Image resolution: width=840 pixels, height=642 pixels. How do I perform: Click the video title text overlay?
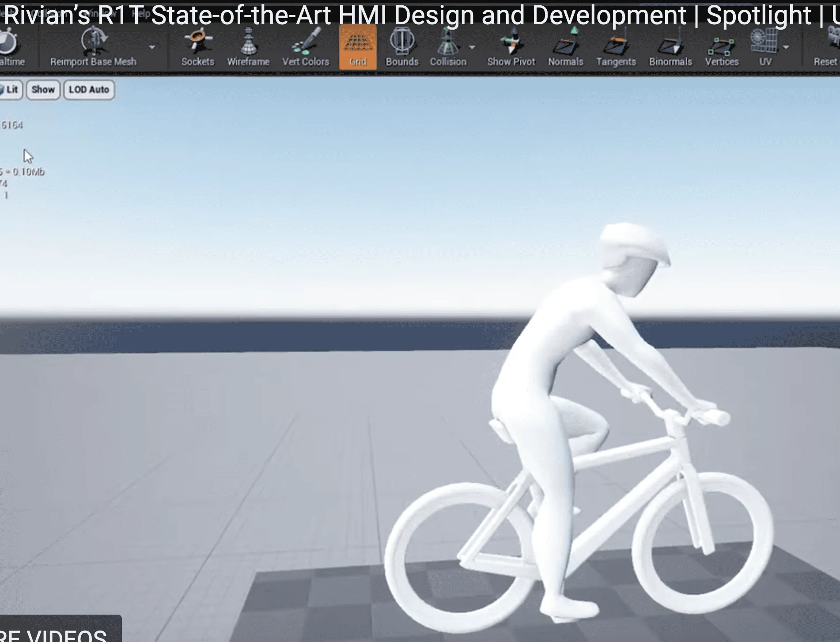click(420, 15)
